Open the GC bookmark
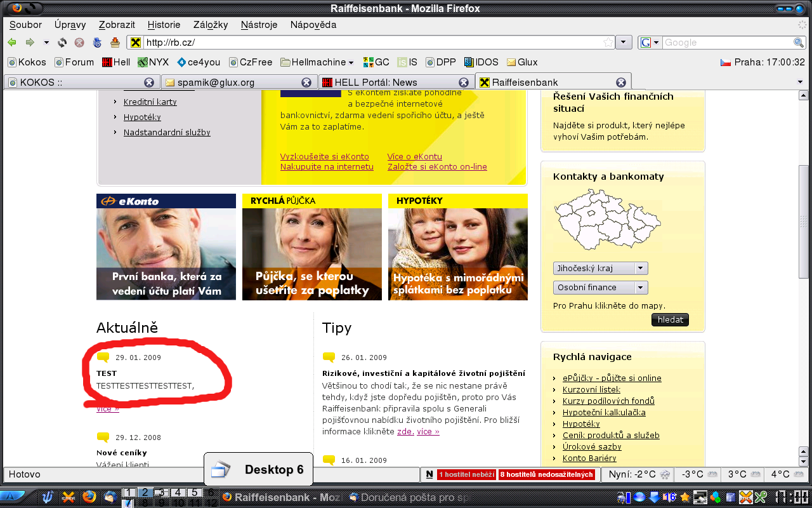This screenshot has width=812, height=508. tap(376, 62)
